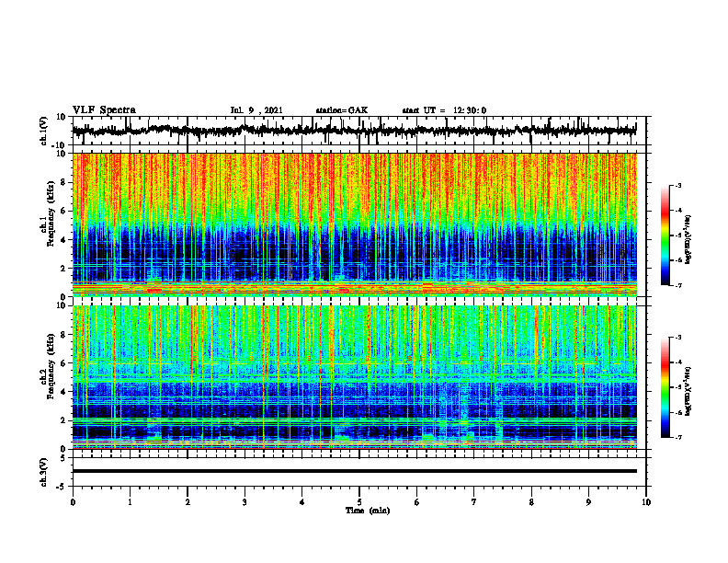728x563 pixels.
Task: Click the "-3" label atop ch.1 color bar
Action: [x=677, y=185]
